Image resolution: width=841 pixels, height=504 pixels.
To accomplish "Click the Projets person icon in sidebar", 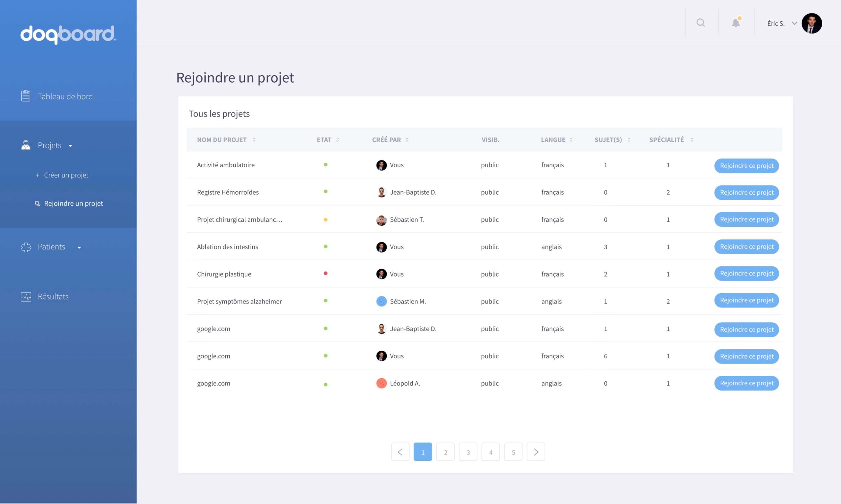I will (25, 145).
